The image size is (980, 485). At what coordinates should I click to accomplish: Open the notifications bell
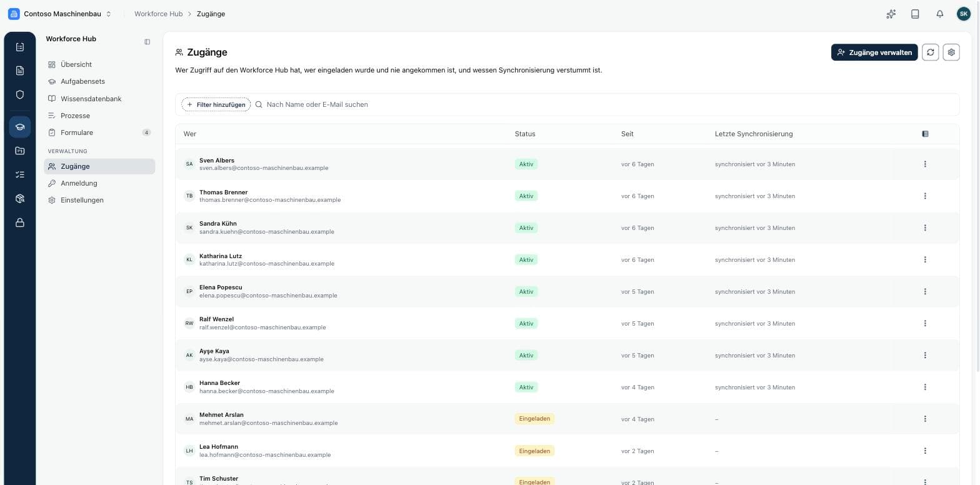point(939,14)
